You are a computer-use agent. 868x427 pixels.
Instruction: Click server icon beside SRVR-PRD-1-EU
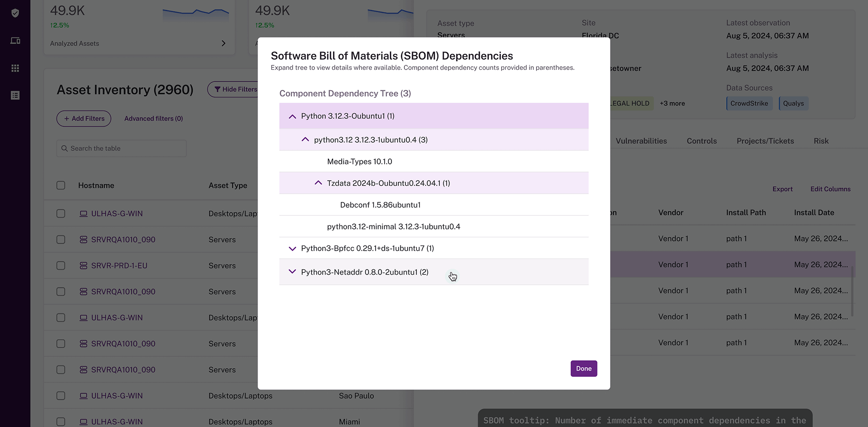83,266
